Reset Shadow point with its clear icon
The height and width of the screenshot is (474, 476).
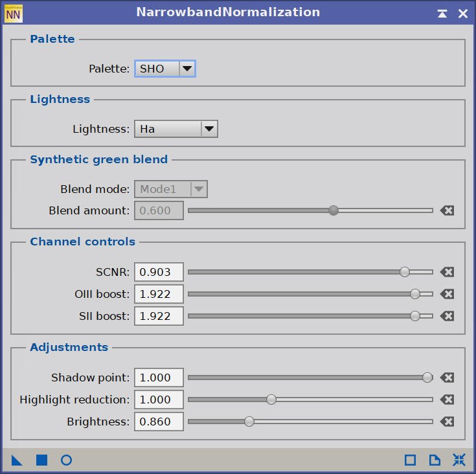(x=447, y=378)
